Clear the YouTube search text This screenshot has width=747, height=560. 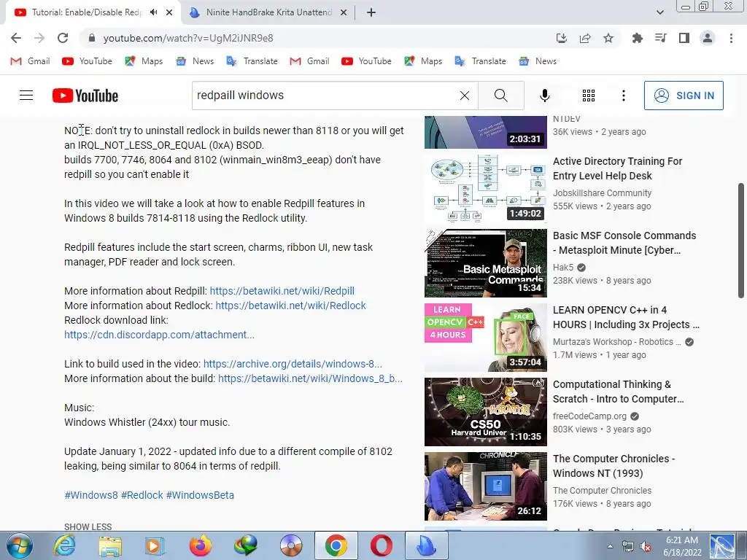[x=465, y=96]
